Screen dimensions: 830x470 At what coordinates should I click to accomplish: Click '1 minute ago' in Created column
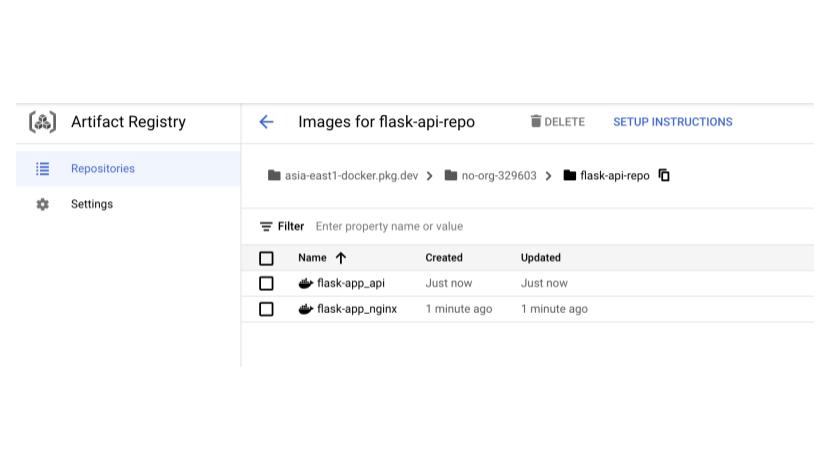(459, 309)
